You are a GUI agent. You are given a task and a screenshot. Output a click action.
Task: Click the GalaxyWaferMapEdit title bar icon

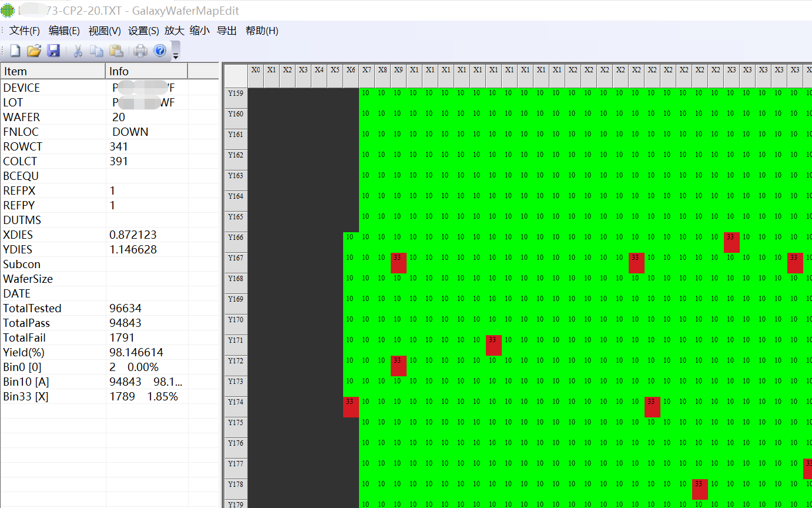8,10
